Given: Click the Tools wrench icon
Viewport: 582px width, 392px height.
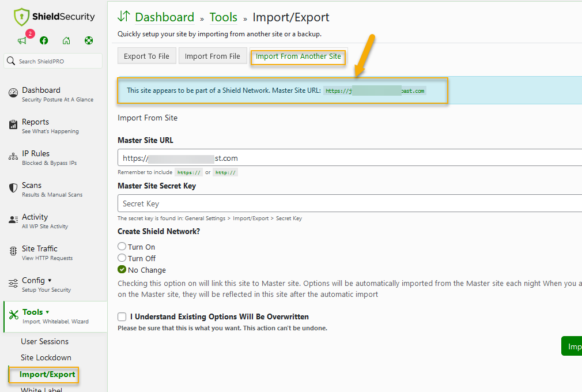Looking at the screenshot, I should click(14, 315).
